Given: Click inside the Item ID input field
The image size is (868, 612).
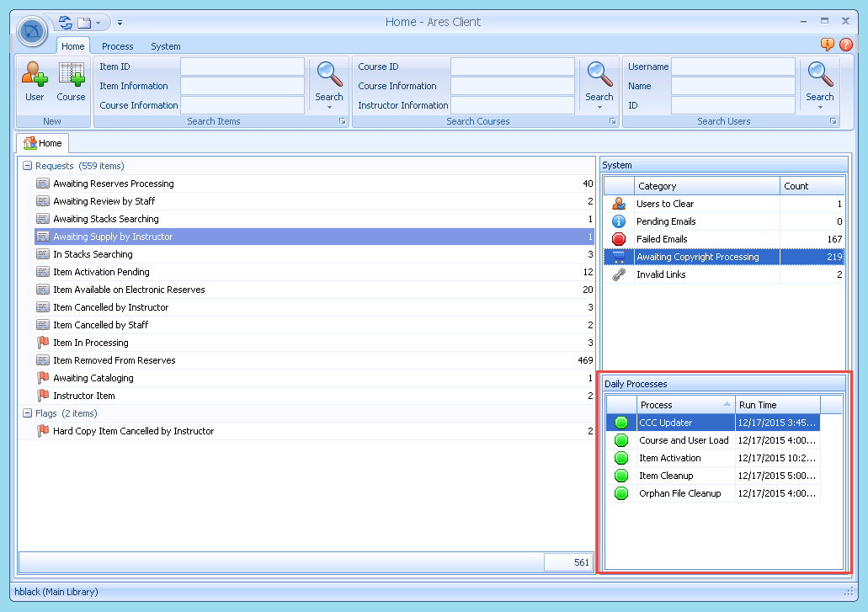Looking at the screenshot, I should pos(242,66).
